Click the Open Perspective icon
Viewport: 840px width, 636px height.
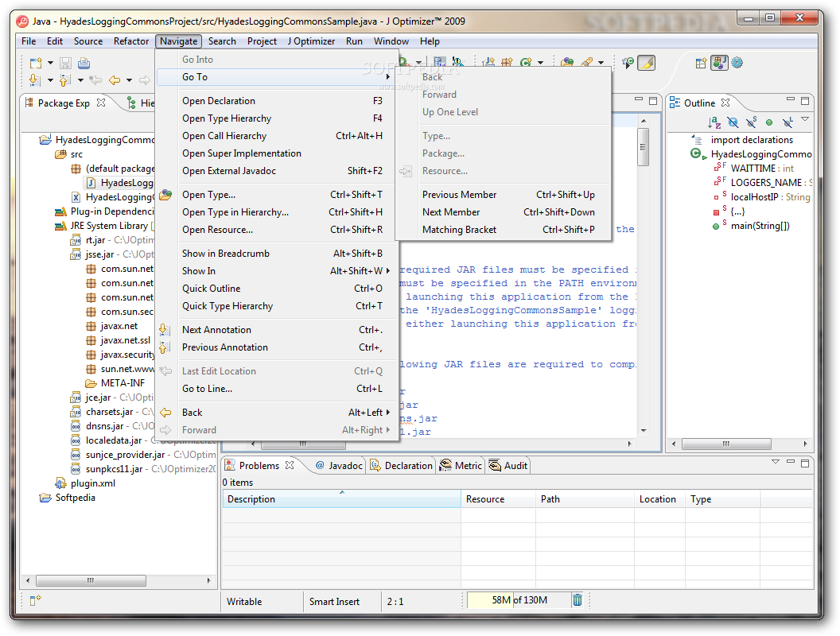click(x=701, y=63)
